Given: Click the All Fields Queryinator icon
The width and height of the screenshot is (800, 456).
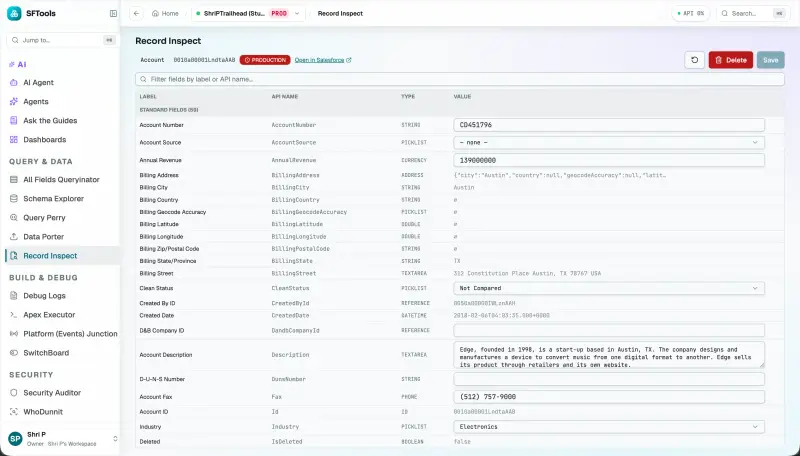Looking at the screenshot, I should 14,180.
